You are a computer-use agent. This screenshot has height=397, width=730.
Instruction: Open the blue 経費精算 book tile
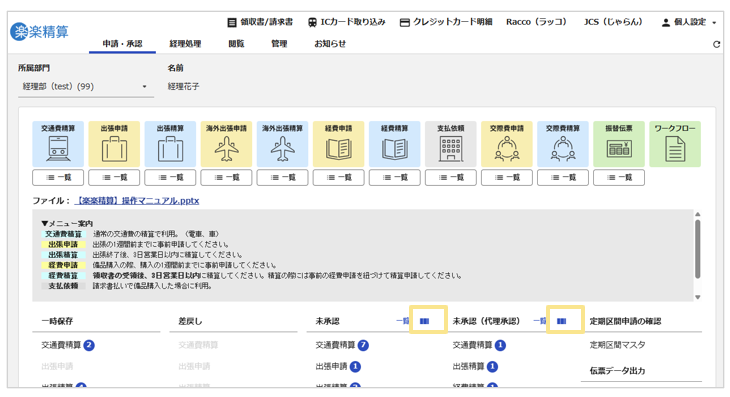coord(394,144)
